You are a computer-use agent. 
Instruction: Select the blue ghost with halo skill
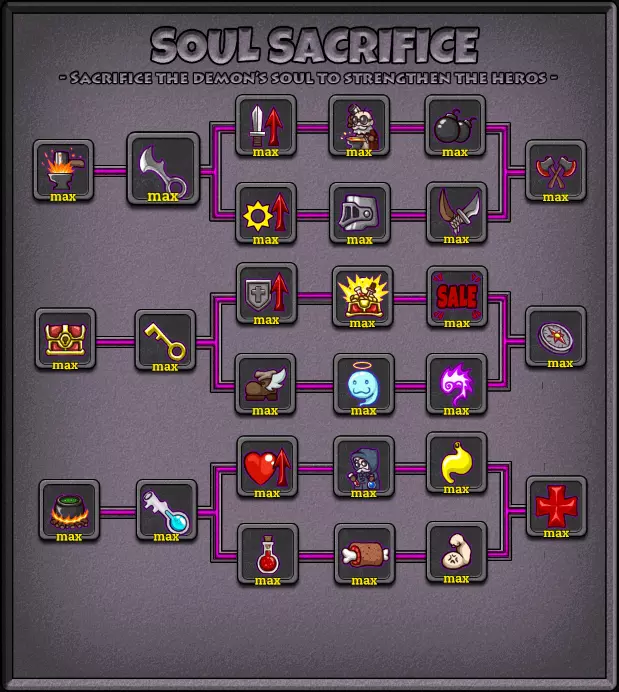(364, 384)
